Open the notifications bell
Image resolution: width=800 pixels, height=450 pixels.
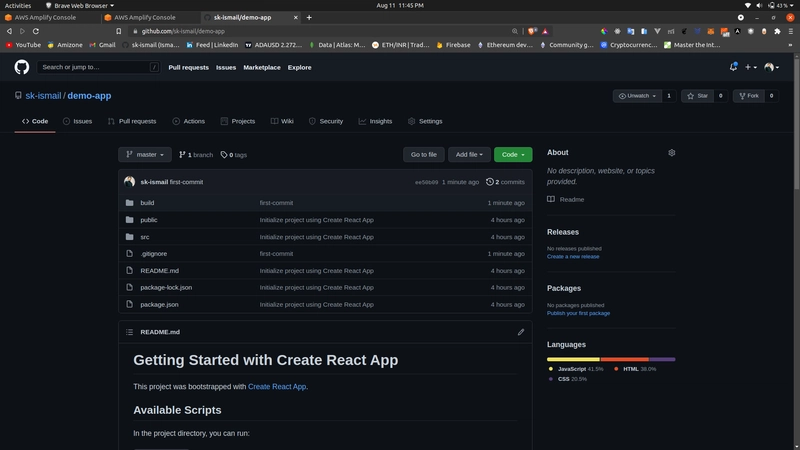[732, 67]
